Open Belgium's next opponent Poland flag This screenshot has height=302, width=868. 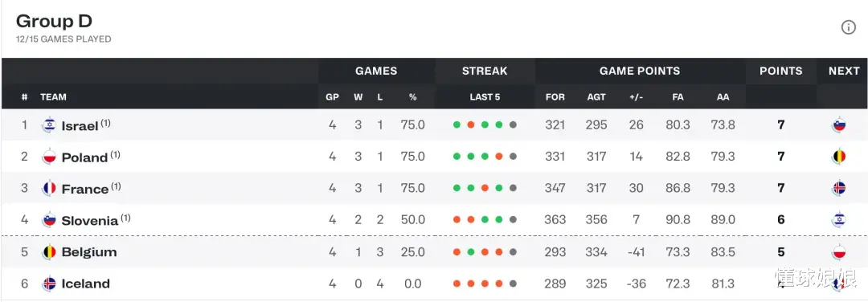839,252
